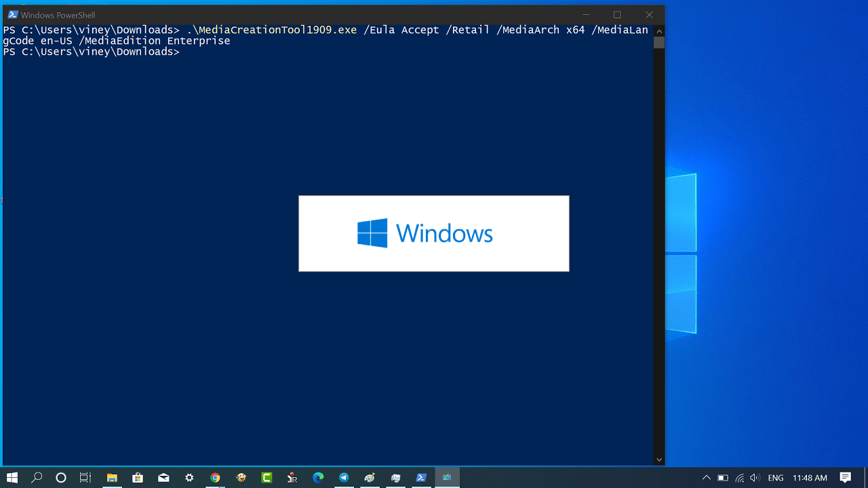Open the Action Center notifications icon
868x488 pixels.
point(846,478)
